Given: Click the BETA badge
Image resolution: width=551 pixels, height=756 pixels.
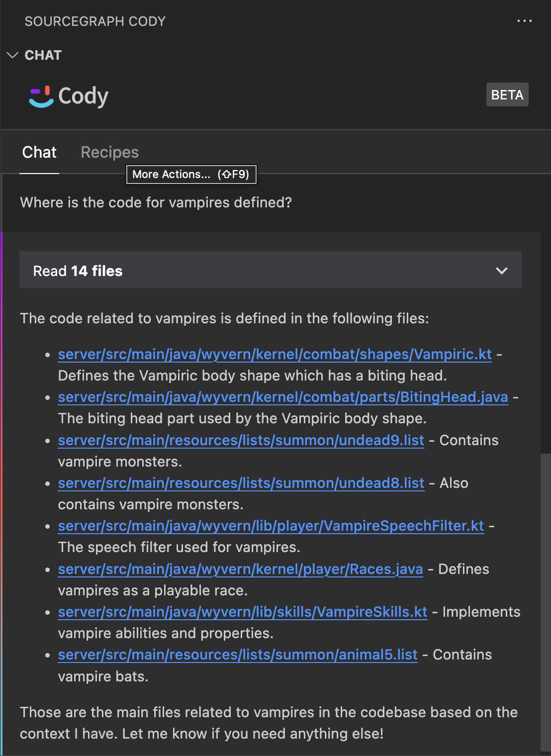Looking at the screenshot, I should coord(507,94).
